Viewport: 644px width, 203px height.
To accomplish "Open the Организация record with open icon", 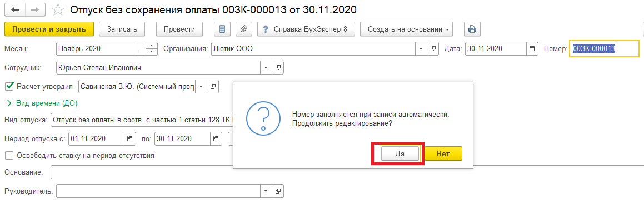I will tap(433, 48).
